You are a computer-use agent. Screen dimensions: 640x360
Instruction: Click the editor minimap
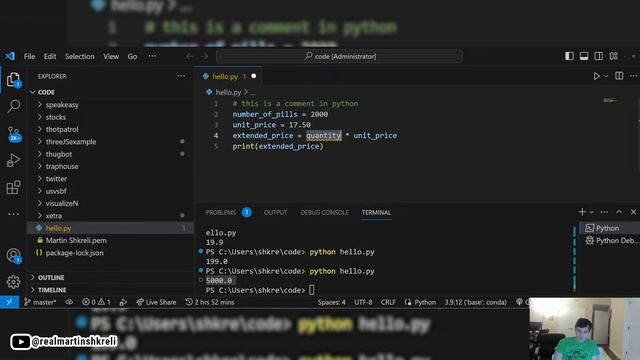tap(610, 100)
